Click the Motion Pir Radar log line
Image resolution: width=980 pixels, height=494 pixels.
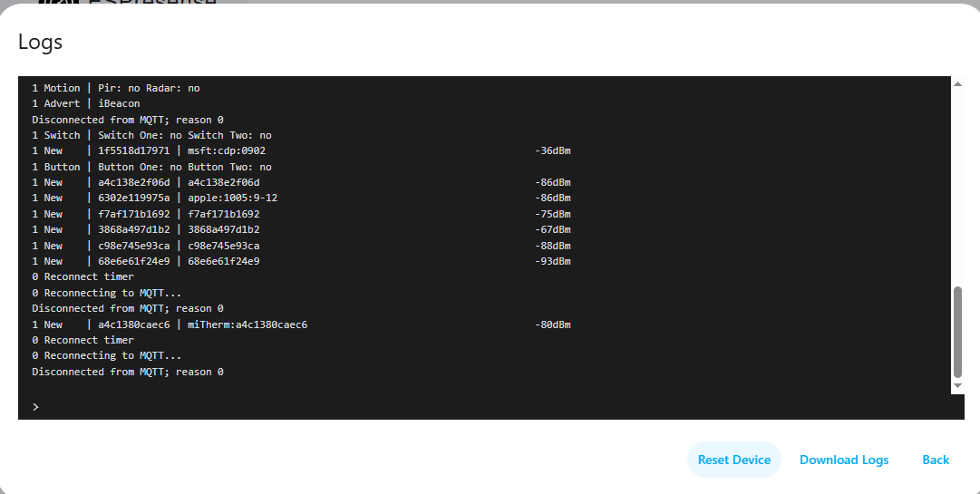coord(116,88)
